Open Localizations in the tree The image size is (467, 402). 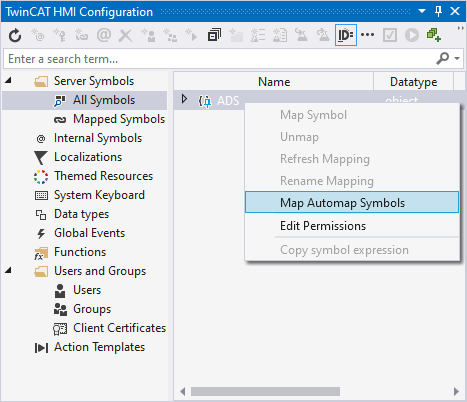(88, 157)
